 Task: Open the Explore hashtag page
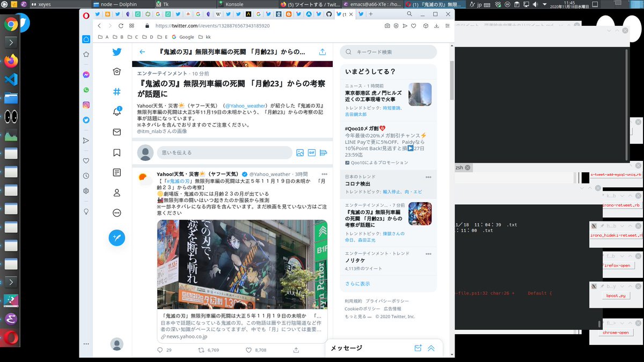[x=116, y=92]
